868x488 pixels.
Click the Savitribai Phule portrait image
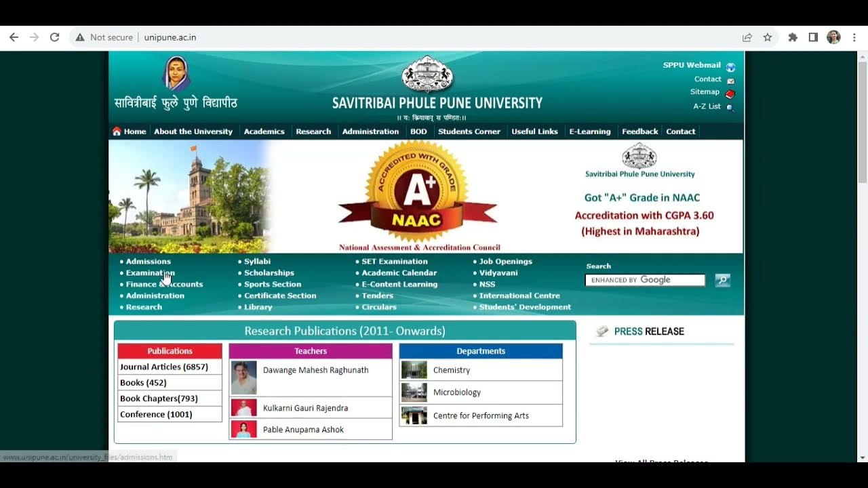coord(176,73)
